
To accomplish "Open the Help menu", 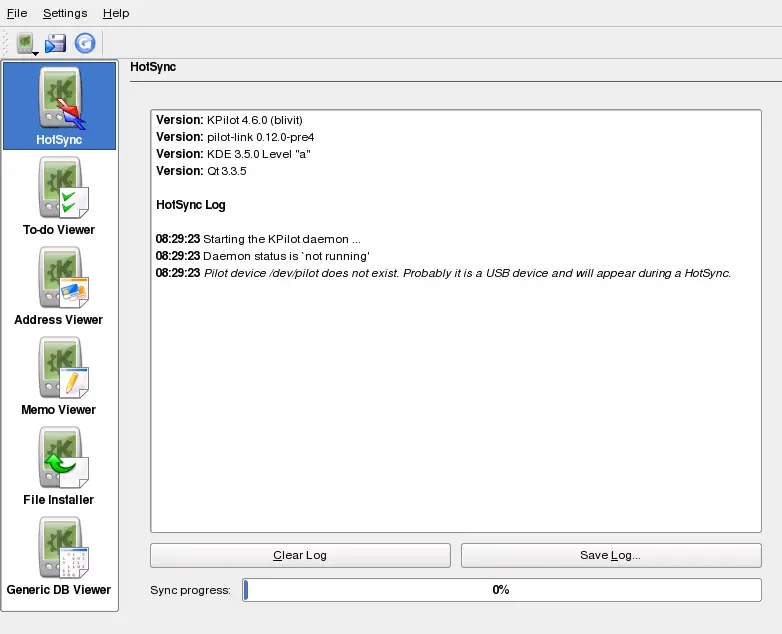I will click(116, 13).
